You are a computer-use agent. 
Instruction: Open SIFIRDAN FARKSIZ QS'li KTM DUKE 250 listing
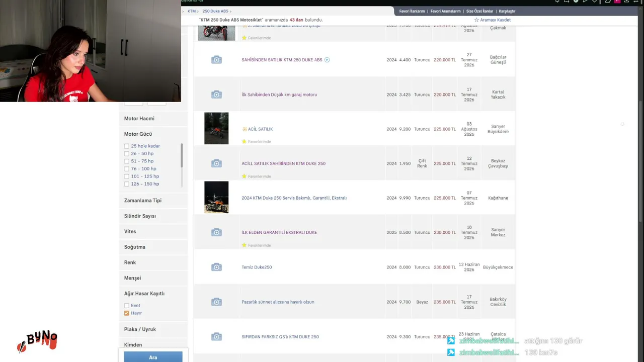[280, 337]
